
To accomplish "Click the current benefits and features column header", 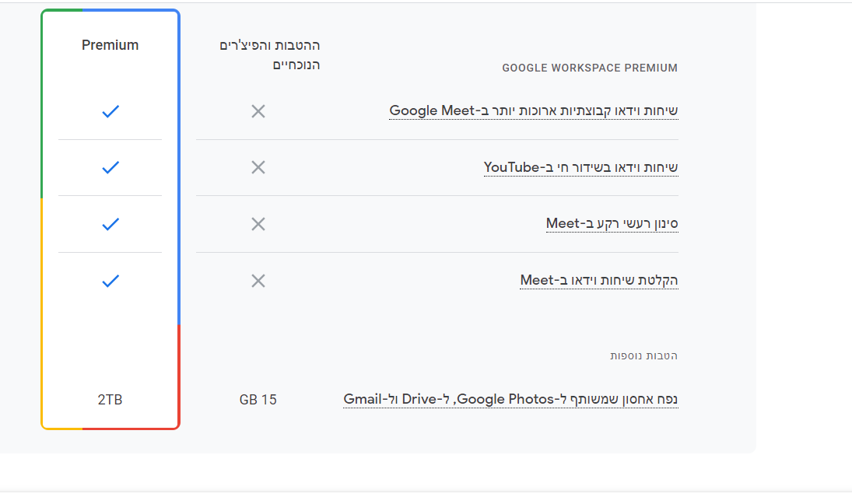I will click(x=270, y=54).
